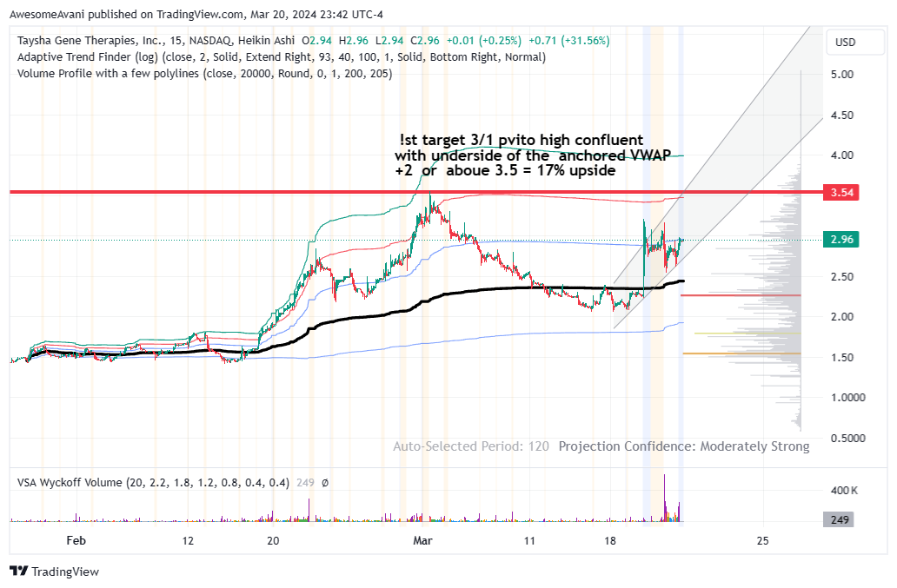Click the 25 date on time axis
The width and height of the screenshot is (897, 588).
tap(762, 540)
